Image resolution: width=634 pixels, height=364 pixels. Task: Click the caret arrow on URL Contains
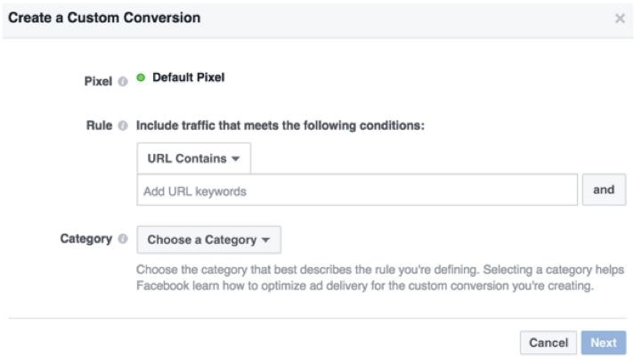click(236, 160)
